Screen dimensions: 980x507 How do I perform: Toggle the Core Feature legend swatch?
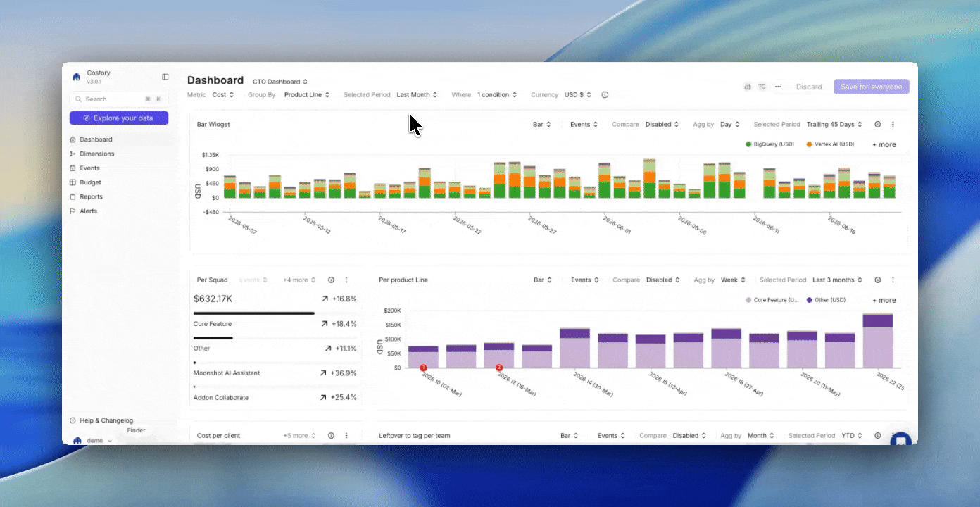click(748, 300)
